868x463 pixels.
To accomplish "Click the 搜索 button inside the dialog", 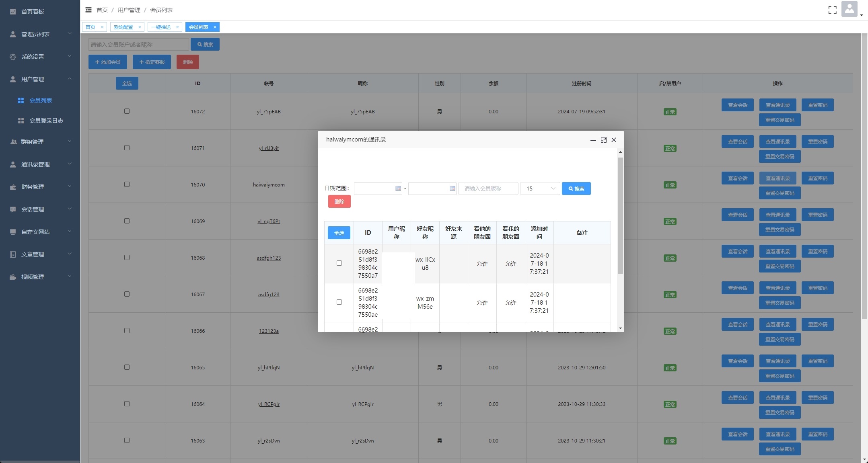I will click(576, 188).
